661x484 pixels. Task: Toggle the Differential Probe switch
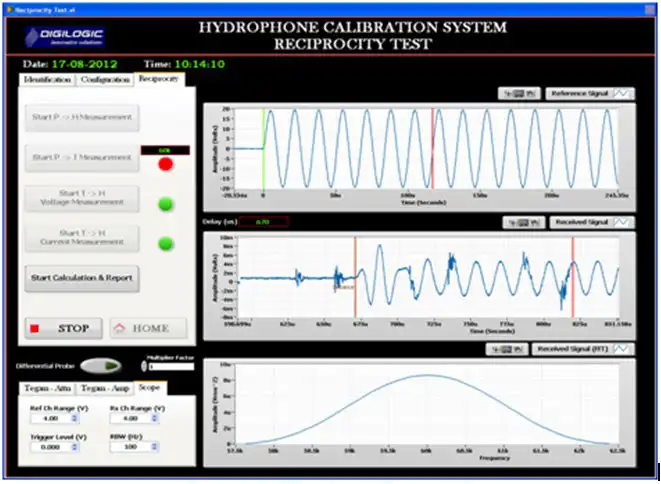(101, 365)
